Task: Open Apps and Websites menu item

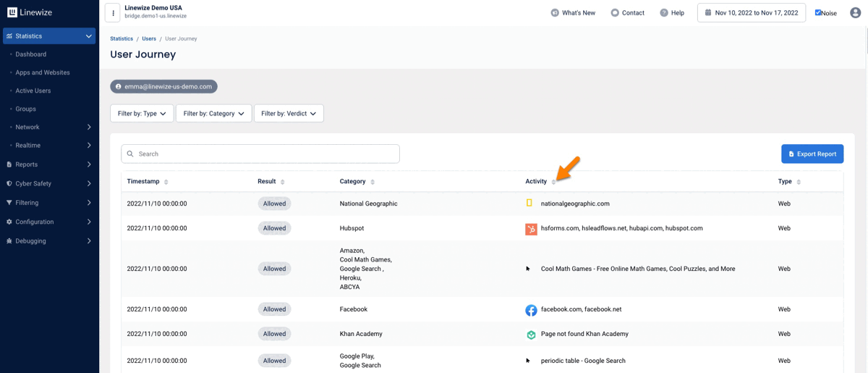Action: 43,72
